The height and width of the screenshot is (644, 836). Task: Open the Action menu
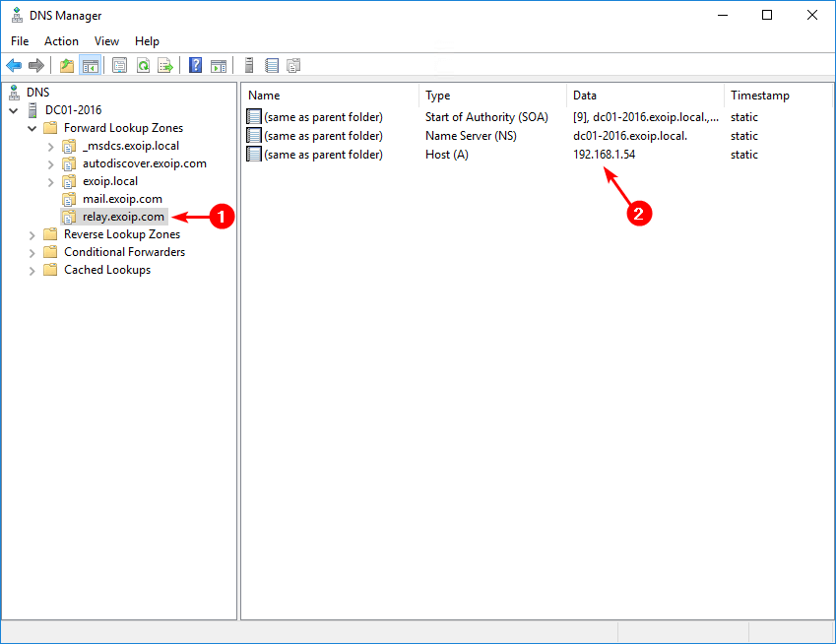click(x=61, y=40)
